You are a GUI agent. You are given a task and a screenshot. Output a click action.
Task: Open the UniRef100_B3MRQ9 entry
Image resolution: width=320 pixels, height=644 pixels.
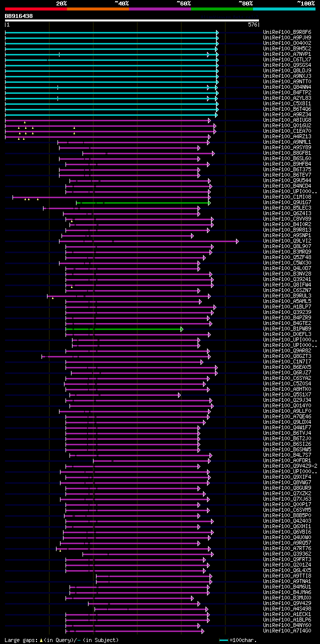(x=287, y=252)
